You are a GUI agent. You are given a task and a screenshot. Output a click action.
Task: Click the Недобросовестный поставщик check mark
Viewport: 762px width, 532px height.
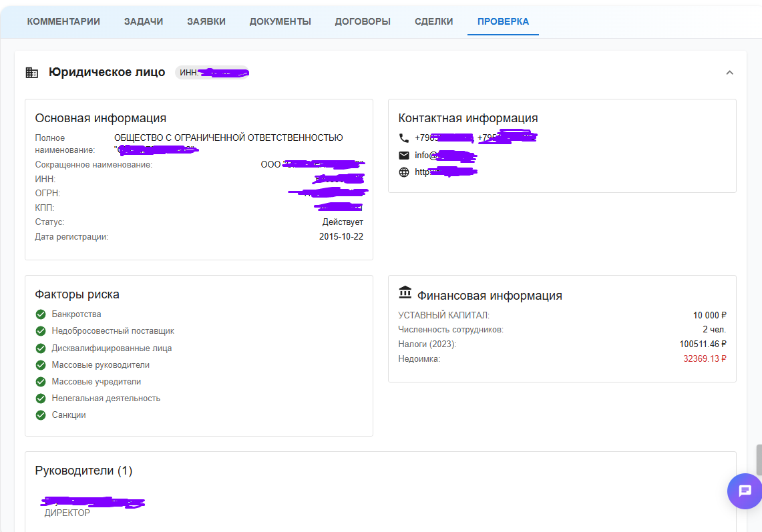click(41, 331)
